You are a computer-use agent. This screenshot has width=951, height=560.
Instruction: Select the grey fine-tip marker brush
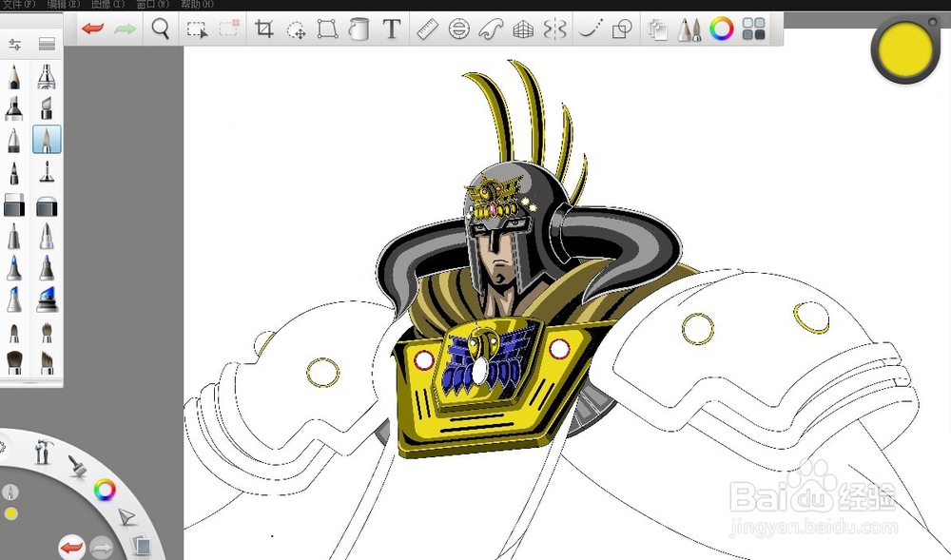pyautogui.click(x=14, y=237)
